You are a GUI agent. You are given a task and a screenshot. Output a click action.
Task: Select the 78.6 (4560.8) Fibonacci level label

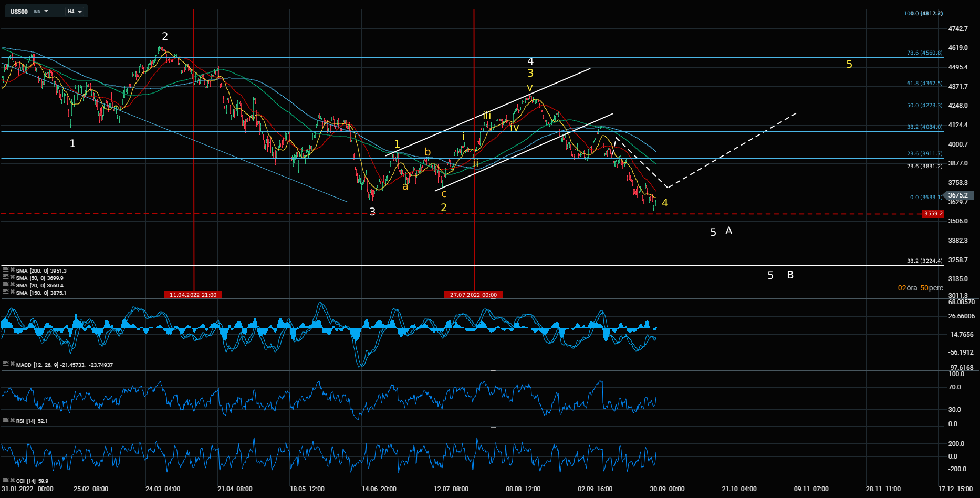tap(925, 53)
